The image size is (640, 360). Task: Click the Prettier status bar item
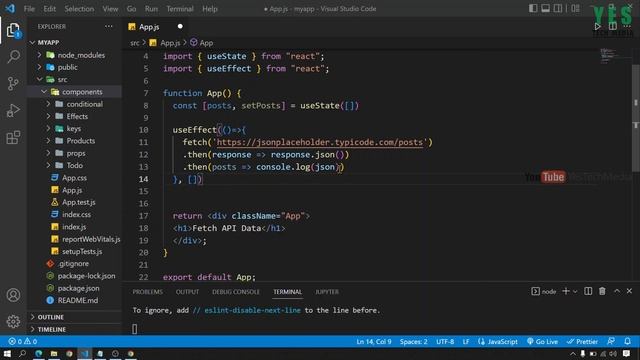[x=582, y=341]
